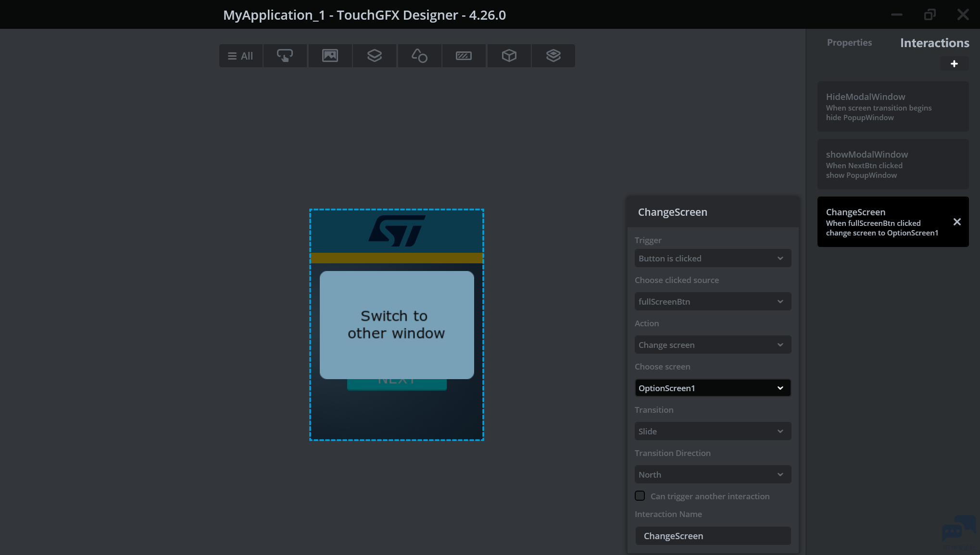Open the All widgets list
Image resolution: width=980 pixels, height=555 pixels.
click(x=240, y=56)
